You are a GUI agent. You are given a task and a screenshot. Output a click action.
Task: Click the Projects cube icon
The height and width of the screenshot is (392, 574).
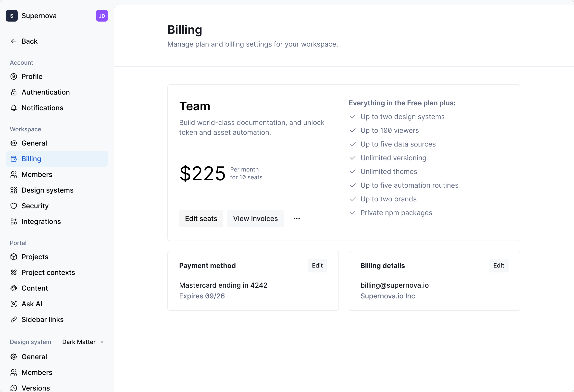point(14,257)
